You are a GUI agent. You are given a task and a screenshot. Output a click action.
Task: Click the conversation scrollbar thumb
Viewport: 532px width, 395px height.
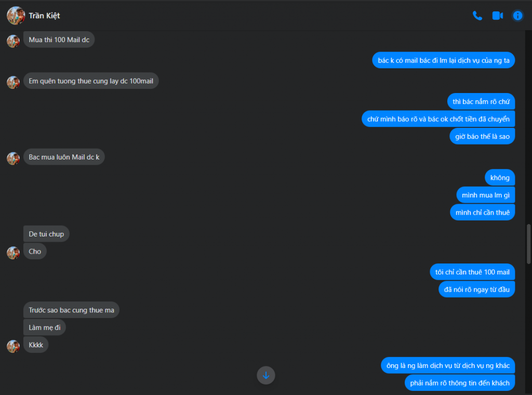click(x=528, y=244)
